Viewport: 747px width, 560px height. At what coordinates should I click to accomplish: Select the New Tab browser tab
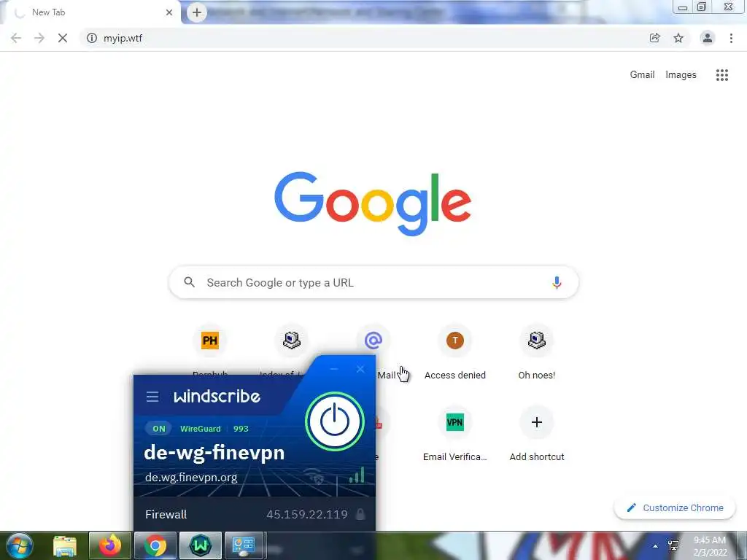pyautogui.click(x=90, y=12)
